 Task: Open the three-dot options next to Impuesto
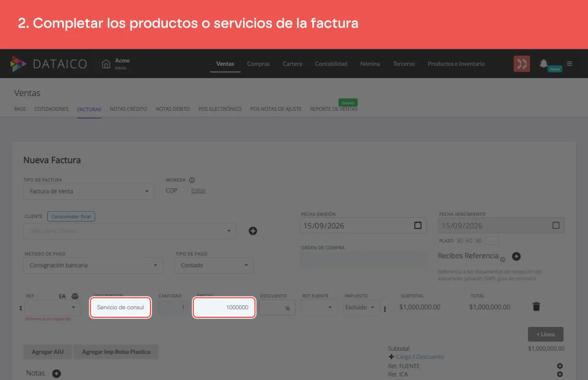click(x=385, y=309)
